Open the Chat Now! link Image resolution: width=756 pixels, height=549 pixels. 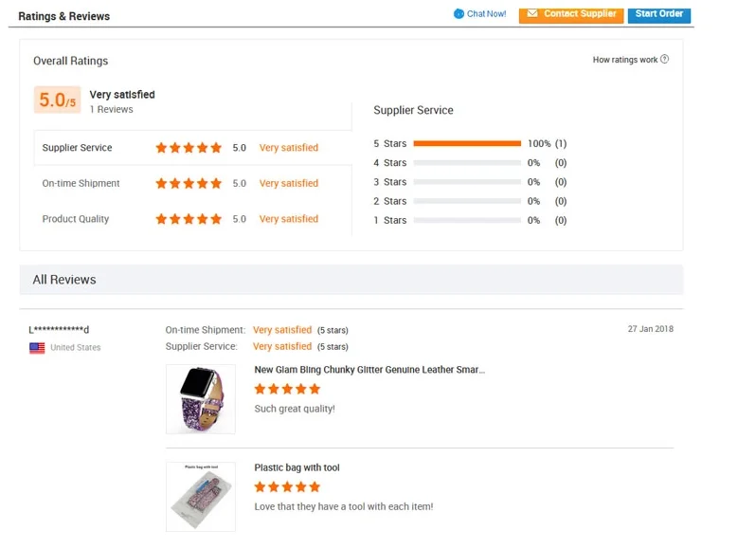(x=486, y=14)
